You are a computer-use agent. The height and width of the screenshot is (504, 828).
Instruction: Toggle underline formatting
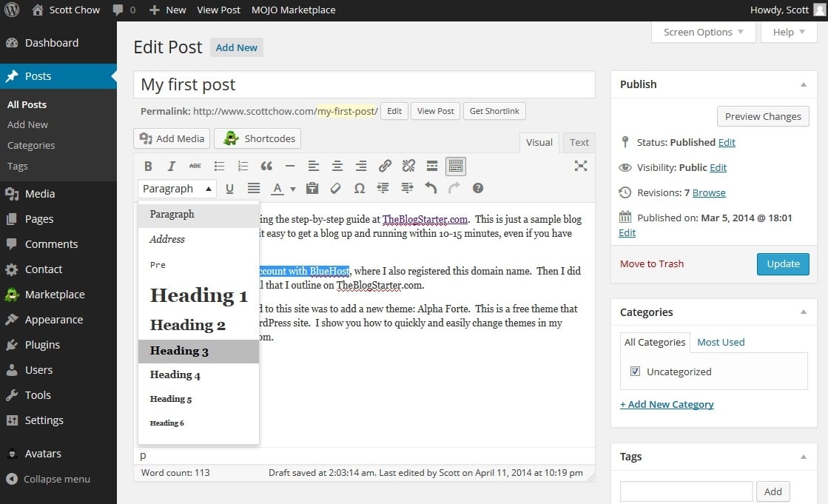pyautogui.click(x=229, y=189)
